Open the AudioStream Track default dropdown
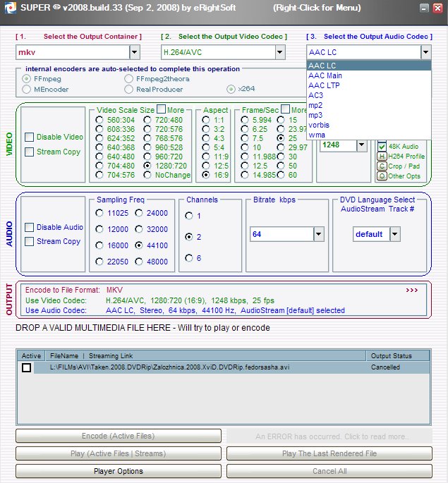The height and width of the screenshot is (483, 448). pyautogui.click(x=394, y=234)
